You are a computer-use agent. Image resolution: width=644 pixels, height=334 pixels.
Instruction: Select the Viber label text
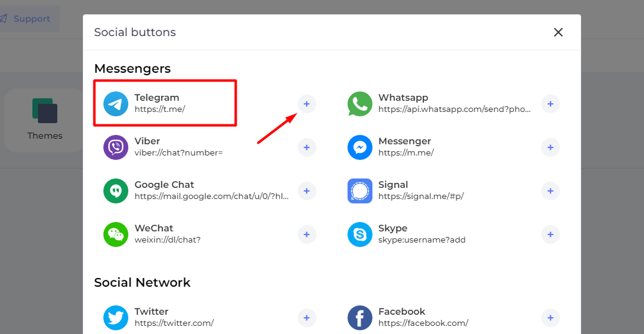[x=147, y=141]
